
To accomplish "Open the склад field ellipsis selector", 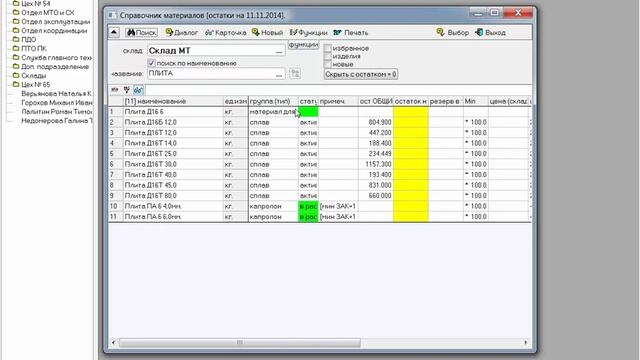I will coord(279,51).
